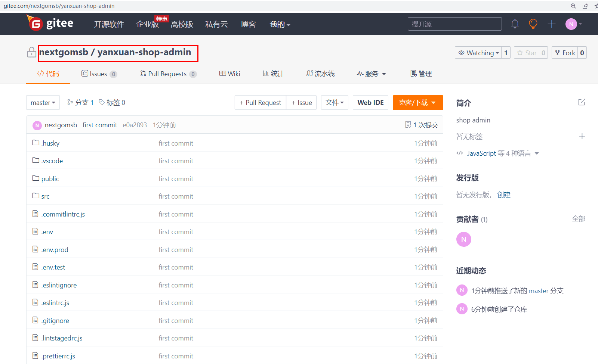The image size is (598, 364).
Task: Click the private repository lock icon
Action: [x=31, y=52]
